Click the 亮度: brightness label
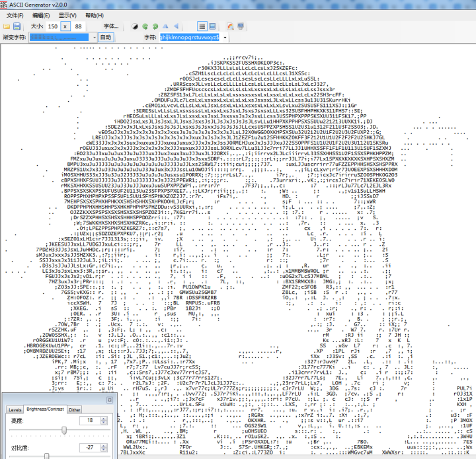 coord(17,421)
